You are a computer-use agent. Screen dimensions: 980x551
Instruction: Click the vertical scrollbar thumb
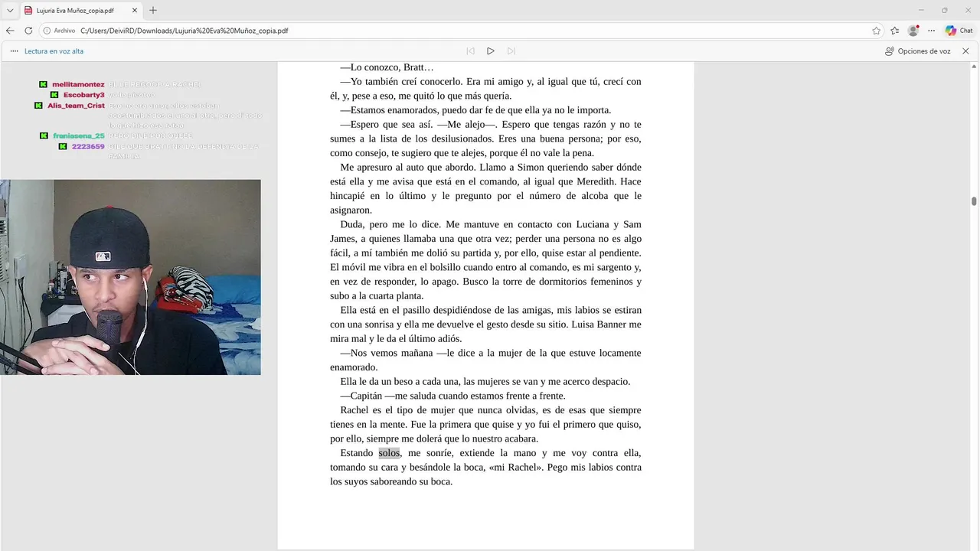click(974, 201)
